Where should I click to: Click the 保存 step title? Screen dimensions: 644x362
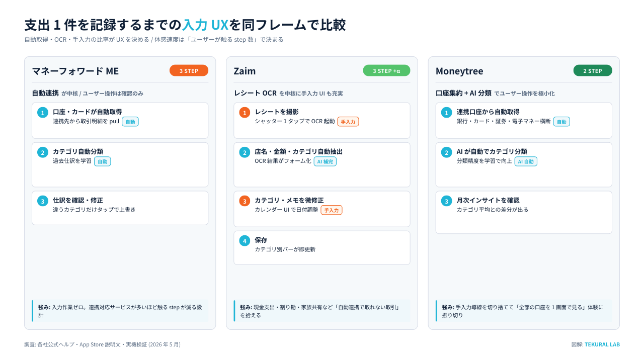click(261, 240)
